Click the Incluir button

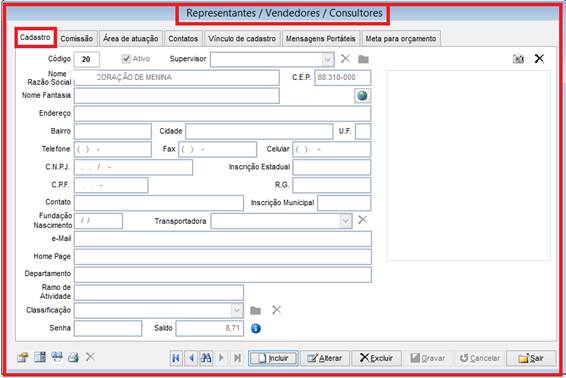(273, 358)
